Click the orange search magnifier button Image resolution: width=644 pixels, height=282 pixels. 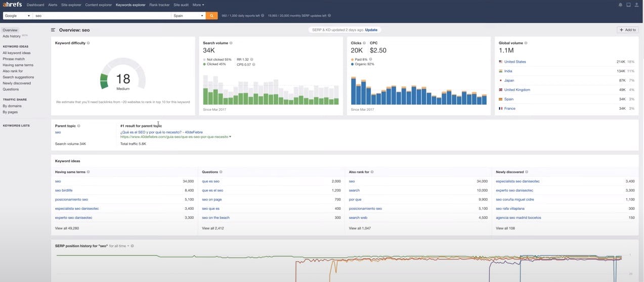click(x=212, y=16)
